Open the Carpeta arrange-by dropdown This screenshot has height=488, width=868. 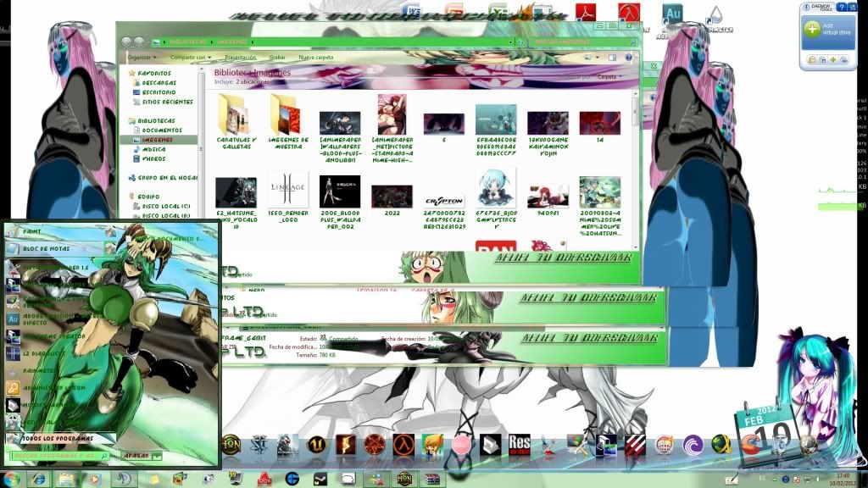(x=609, y=77)
